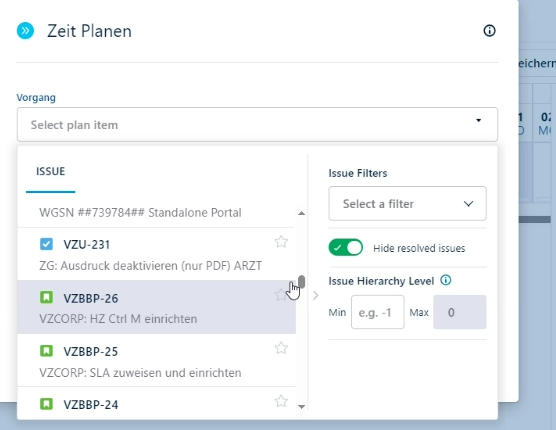Star the VZBBP-25 issue as favorite
The height and width of the screenshot is (430, 556).
(x=281, y=348)
